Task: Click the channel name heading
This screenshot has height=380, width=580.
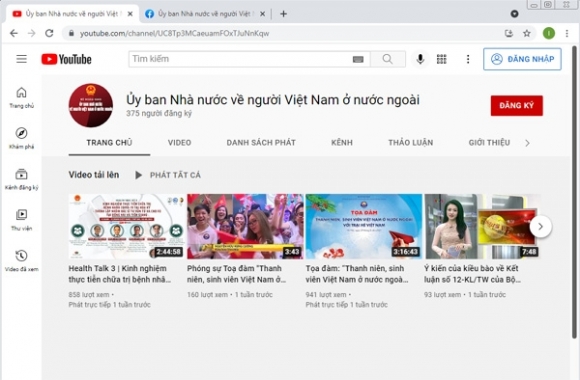Action: click(273, 100)
